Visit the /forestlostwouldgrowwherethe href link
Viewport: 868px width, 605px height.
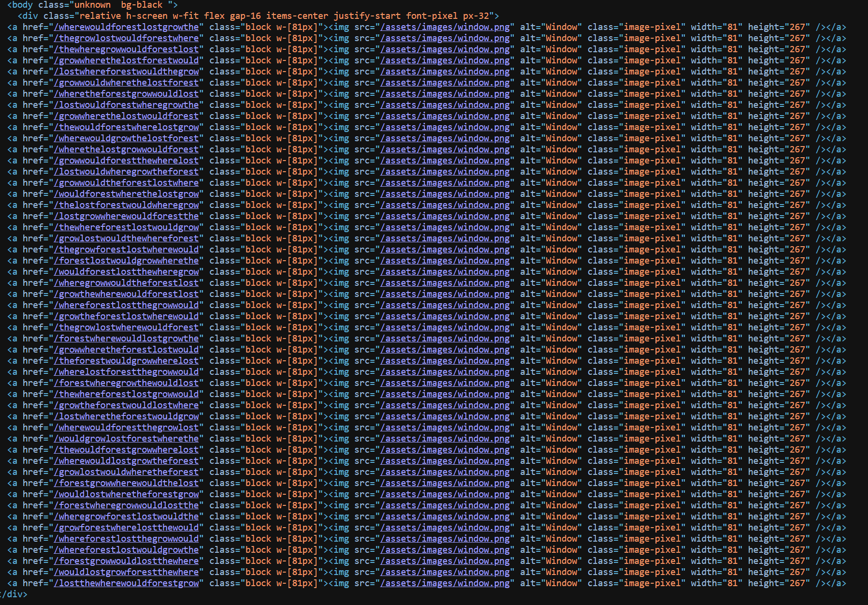[x=126, y=261]
